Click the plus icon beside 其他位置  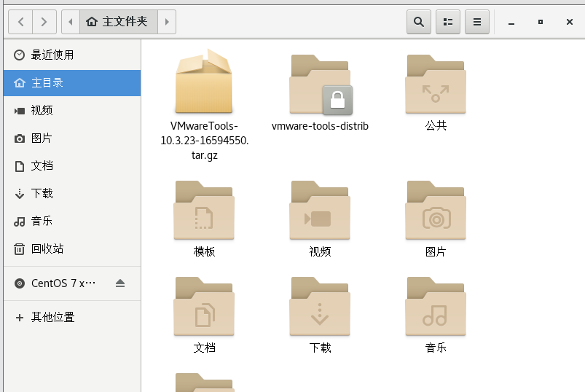click(20, 318)
